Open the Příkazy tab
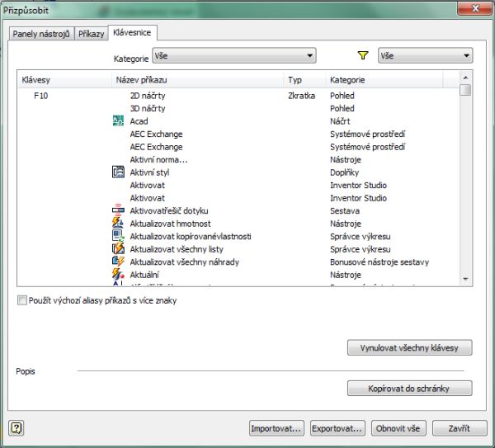The width and height of the screenshot is (495, 448). [x=91, y=34]
